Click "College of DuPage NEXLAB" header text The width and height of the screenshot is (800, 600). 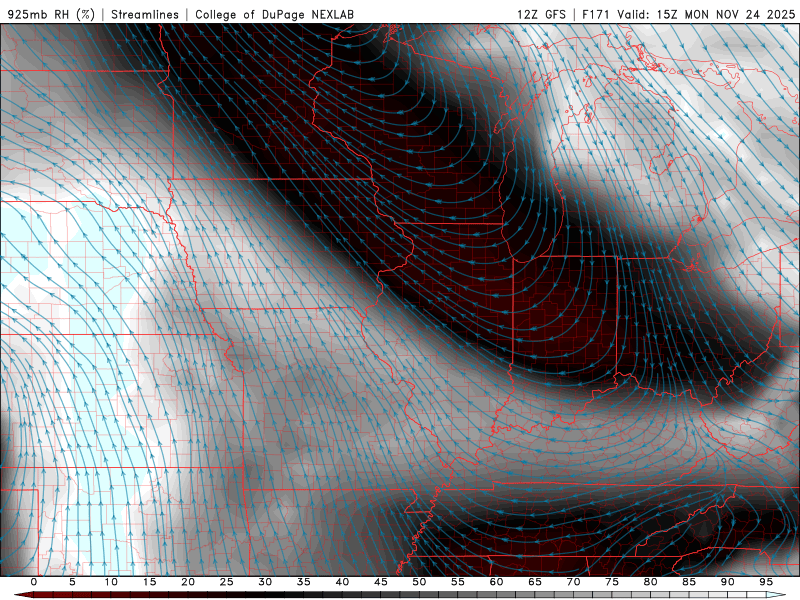point(274,14)
